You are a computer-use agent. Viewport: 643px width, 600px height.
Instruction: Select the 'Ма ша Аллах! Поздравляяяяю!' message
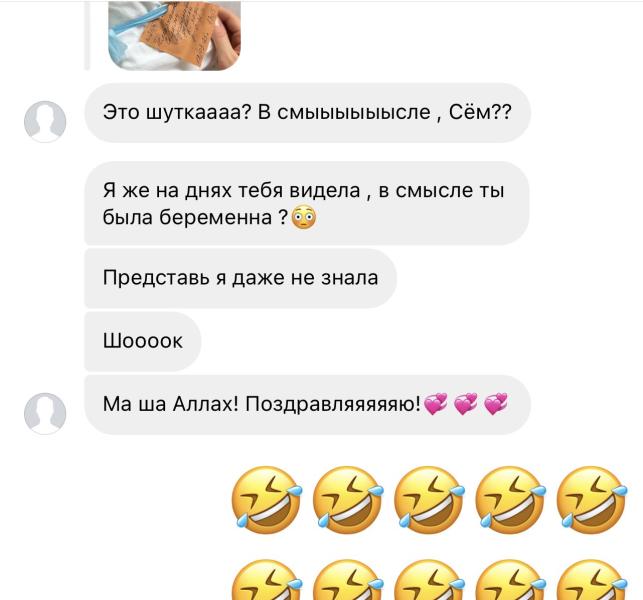pos(308,405)
